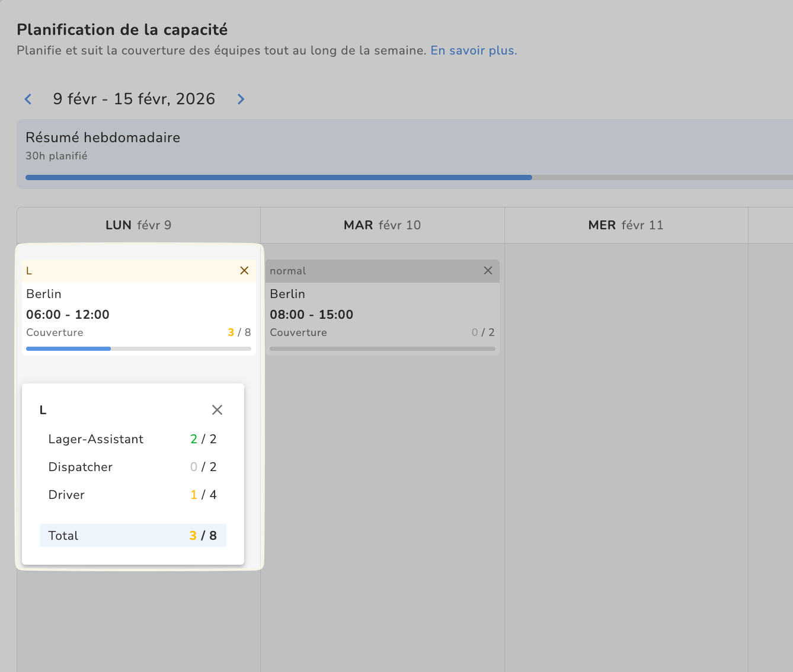Screen dimensions: 793x672
Task: Click the 08:00 - 15:00 shift time
Action: point(312,315)
